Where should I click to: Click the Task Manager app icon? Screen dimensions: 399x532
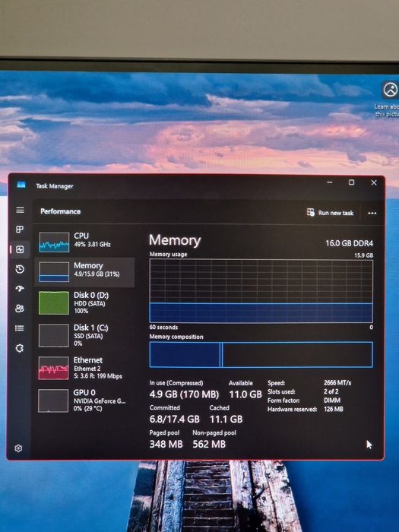click(21, 185)
